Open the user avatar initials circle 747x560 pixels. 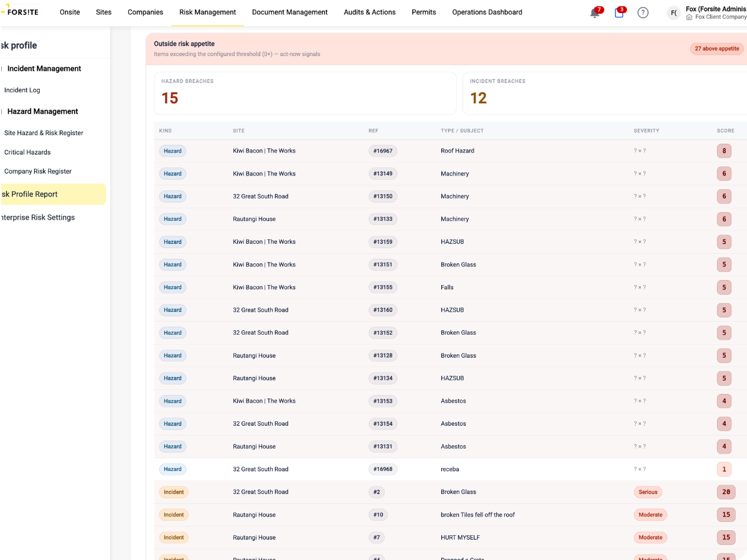[x=674, y=12]
